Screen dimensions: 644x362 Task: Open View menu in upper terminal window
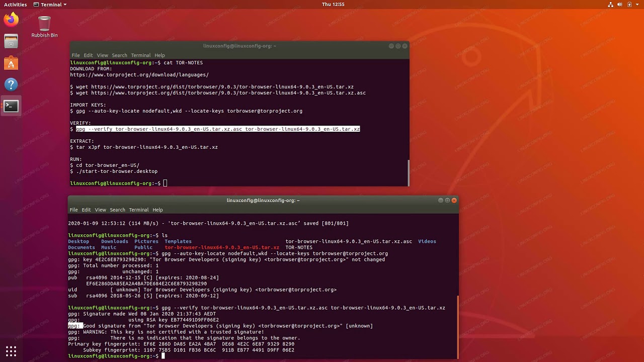tap(102, 55)
